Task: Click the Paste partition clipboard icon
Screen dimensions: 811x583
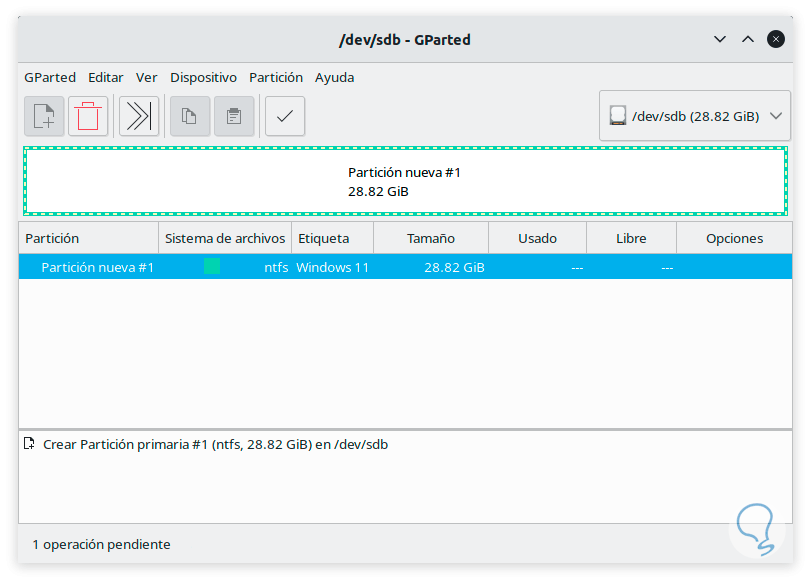Action: (x=234, y=116)
